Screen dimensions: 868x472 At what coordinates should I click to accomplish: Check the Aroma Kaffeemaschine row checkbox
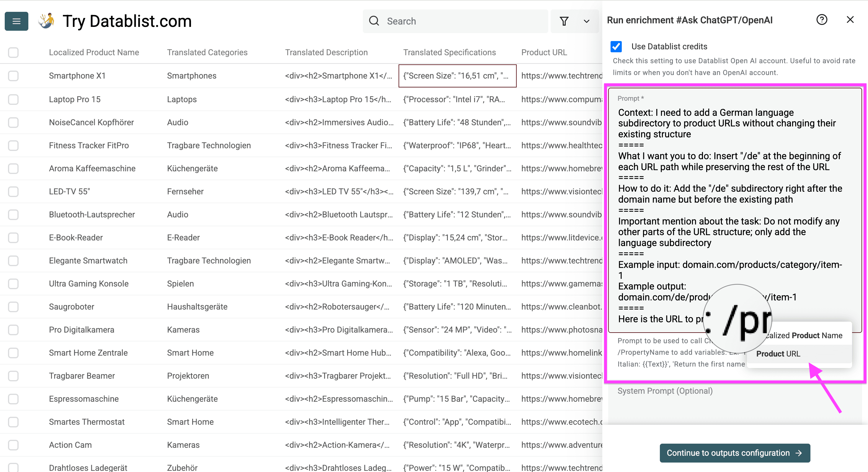pyautogui.click(x=13, y=168)
